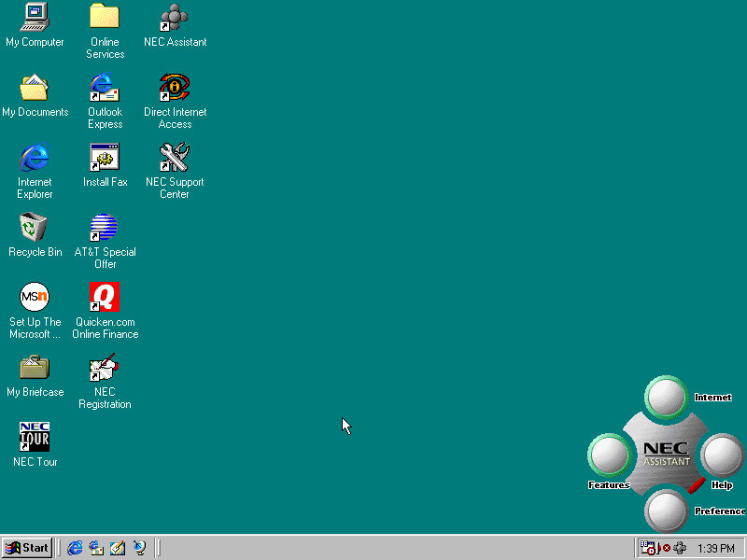The width and height of the screenshot is (747, 560).
Task: Launch the NEC Tour shortcut
Action: pos(35,438)
